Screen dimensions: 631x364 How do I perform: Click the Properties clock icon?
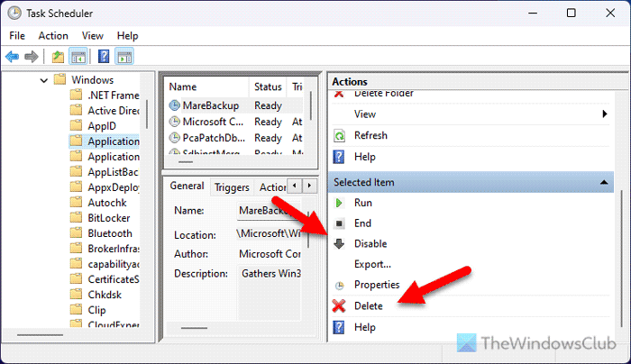point(339,286)
